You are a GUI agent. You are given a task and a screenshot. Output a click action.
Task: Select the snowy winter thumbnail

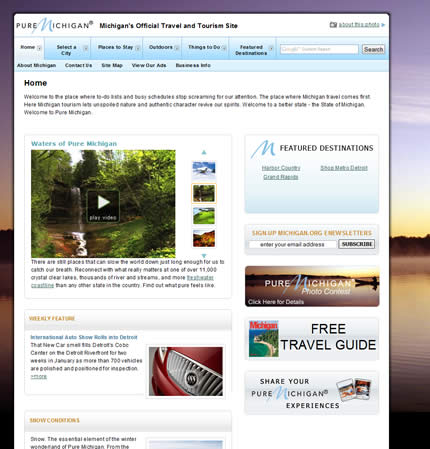[x=204, y=170]
